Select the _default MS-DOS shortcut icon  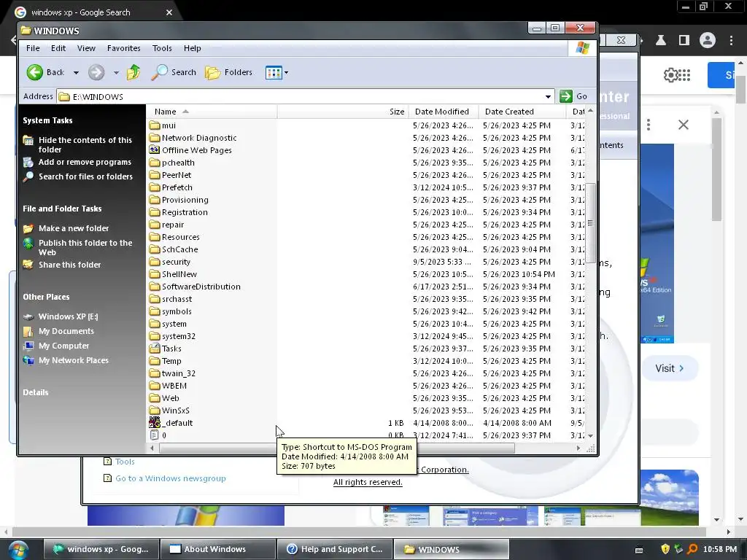pyautogui.click(x=155, y=422)
